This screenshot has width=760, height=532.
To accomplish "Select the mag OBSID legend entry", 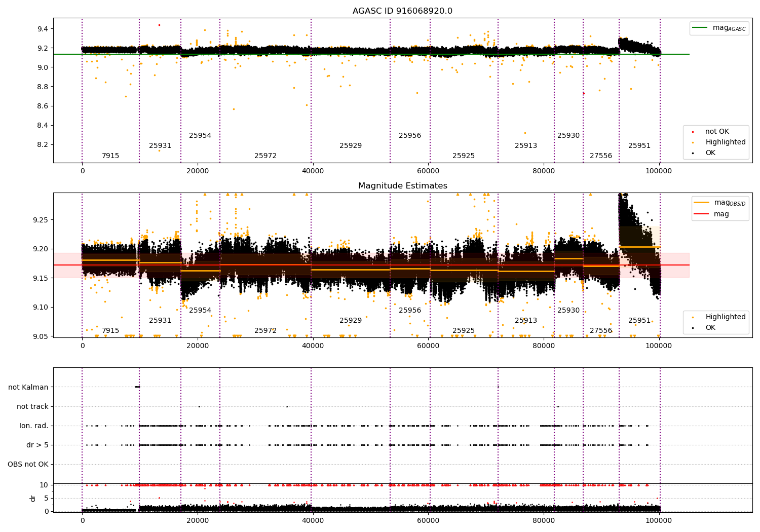I will coord(719,203).
